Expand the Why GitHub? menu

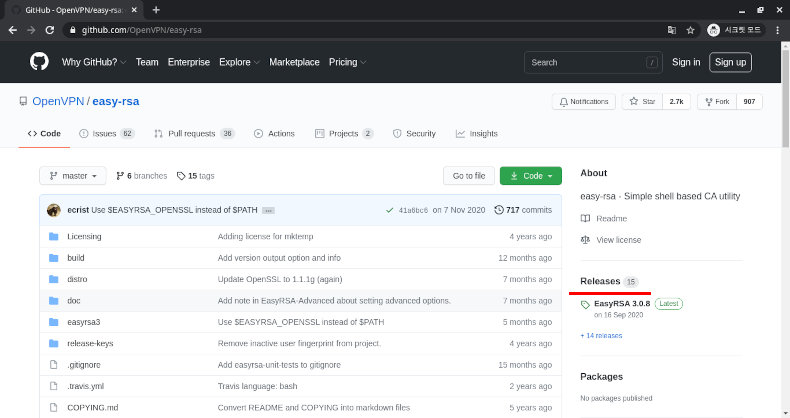94,62
